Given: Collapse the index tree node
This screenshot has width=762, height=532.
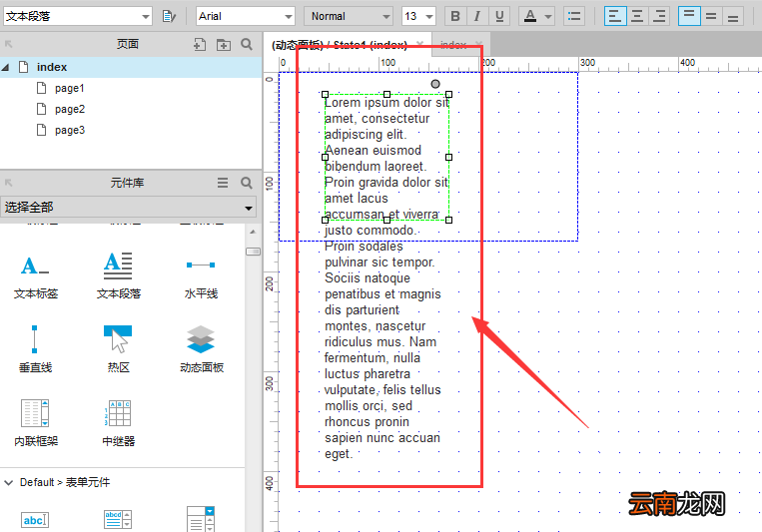Looking at the screenshot, I should [x=6, y=67].
